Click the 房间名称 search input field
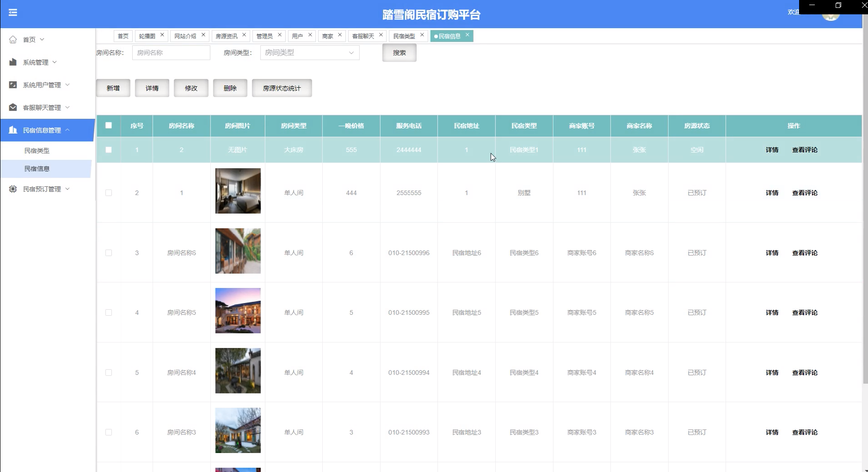 tap(171, 53)
